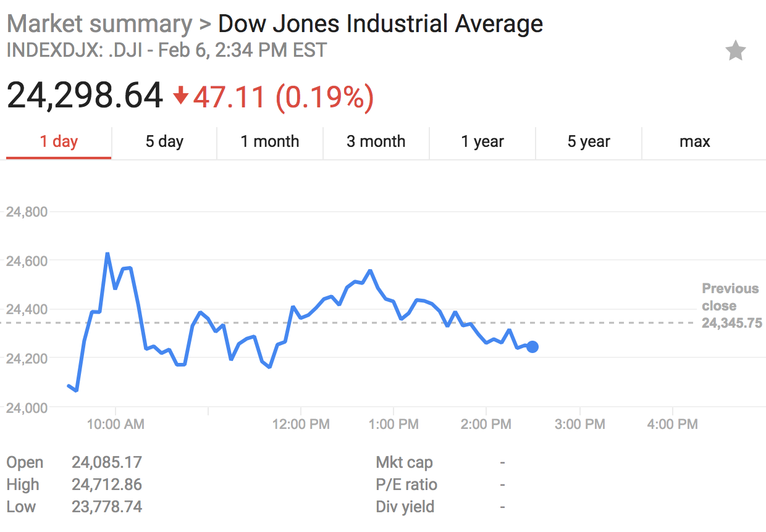Click the blue current-price dot on chart
Image resolution: width=766 pixels, height=532 pixels.
[x=532, y=347]
